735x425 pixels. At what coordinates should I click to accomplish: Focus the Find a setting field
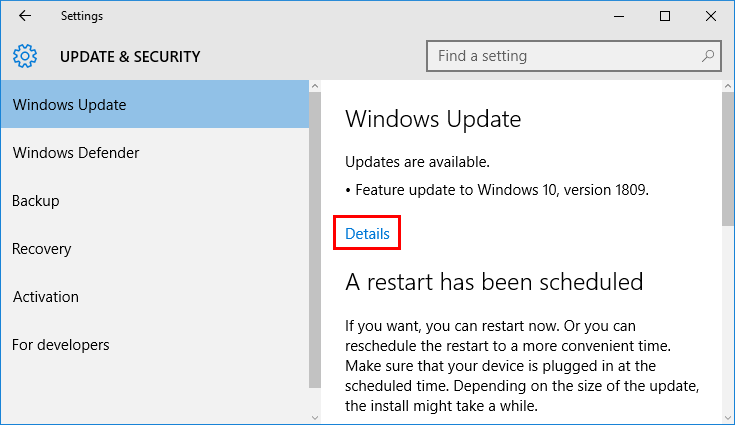(565, 56)
